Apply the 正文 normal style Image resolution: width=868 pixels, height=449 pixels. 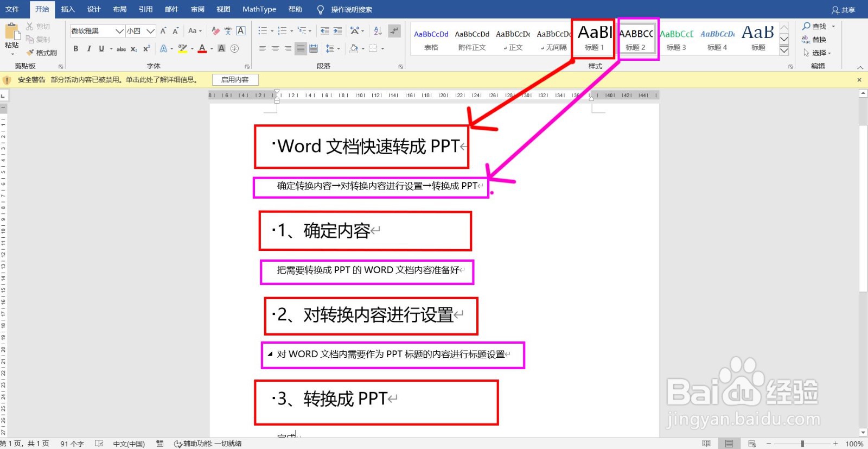coord(513,39)
